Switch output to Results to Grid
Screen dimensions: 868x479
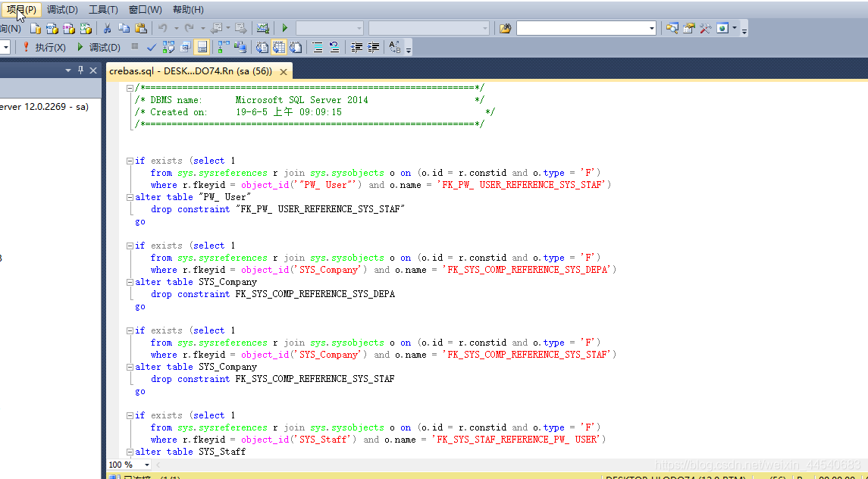click(279, 47)
